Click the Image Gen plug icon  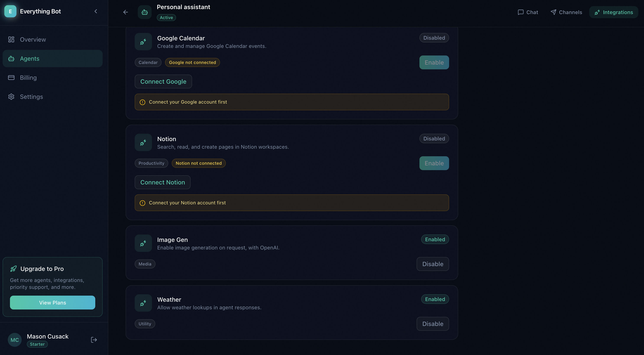click(143, 243)
